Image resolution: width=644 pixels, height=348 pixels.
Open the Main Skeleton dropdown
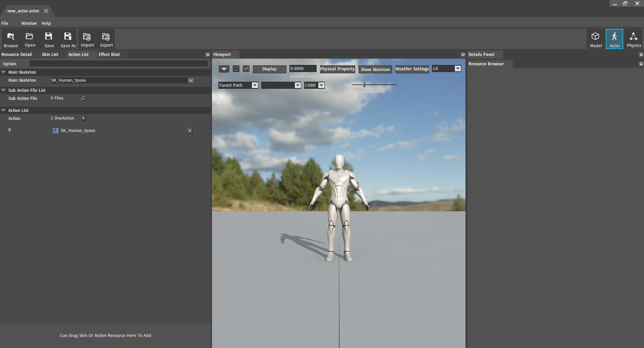pos(191,80)
